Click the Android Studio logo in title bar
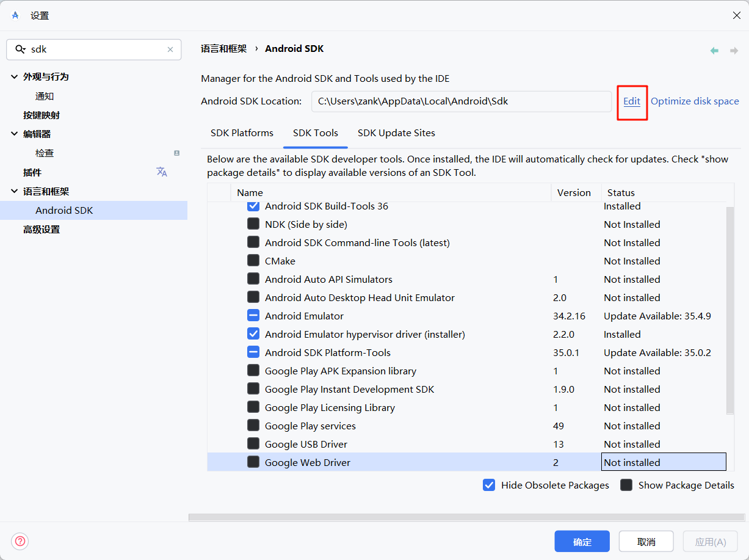749x560 pixels. click(15, 15)
